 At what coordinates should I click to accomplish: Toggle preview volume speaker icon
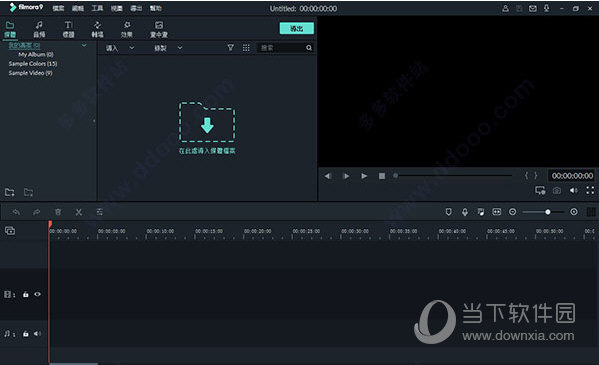[x=574, y=190]
